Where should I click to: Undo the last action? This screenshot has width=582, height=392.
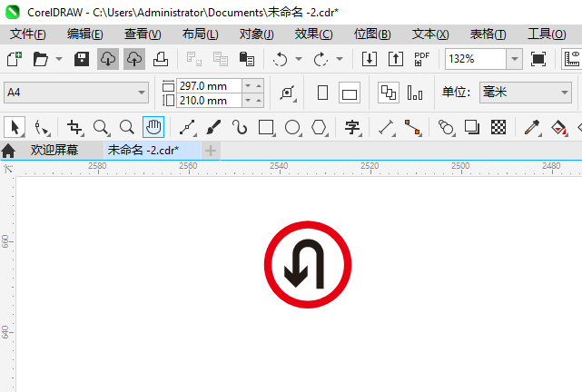tap(281, 59)
